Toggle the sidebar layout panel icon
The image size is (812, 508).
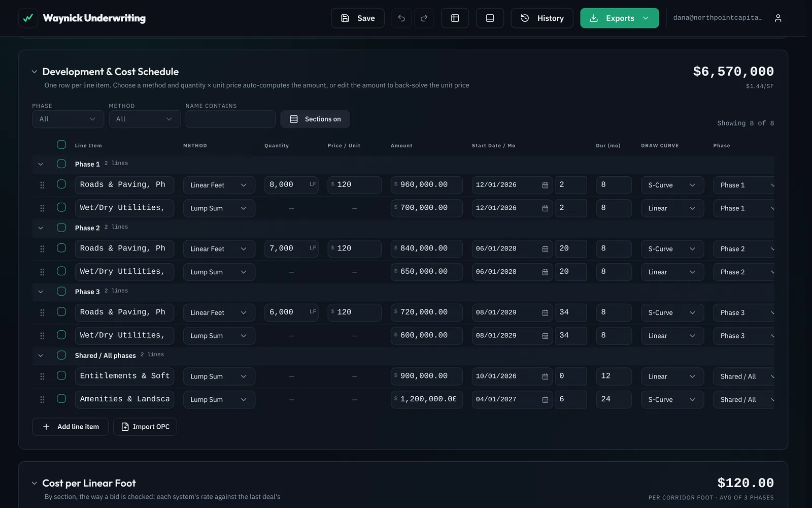tap(455, 18)
